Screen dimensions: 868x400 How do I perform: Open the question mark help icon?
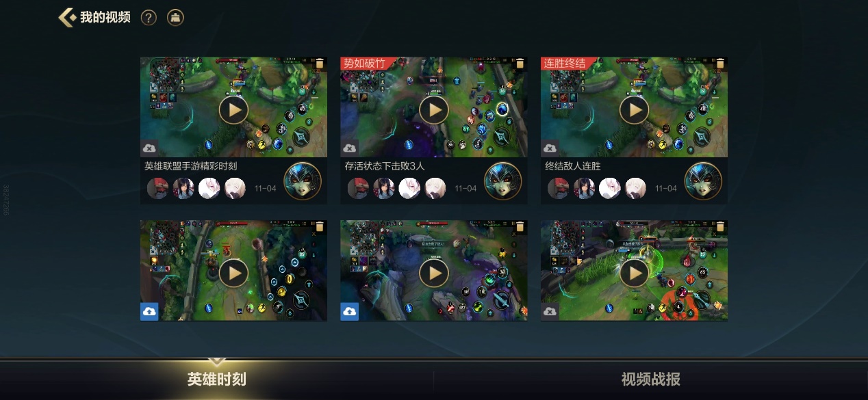[149, 17]
